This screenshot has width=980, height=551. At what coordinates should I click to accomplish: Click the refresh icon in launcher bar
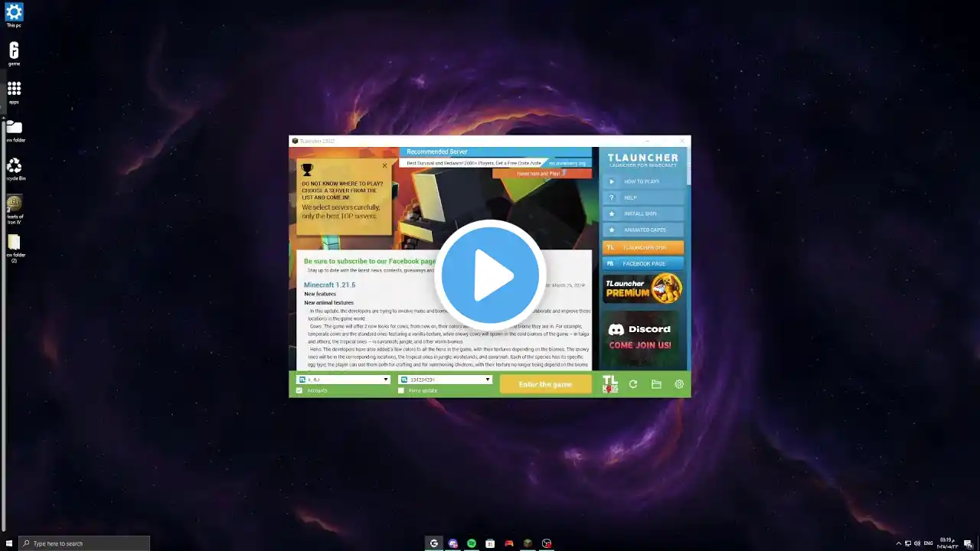click(633, 384)
